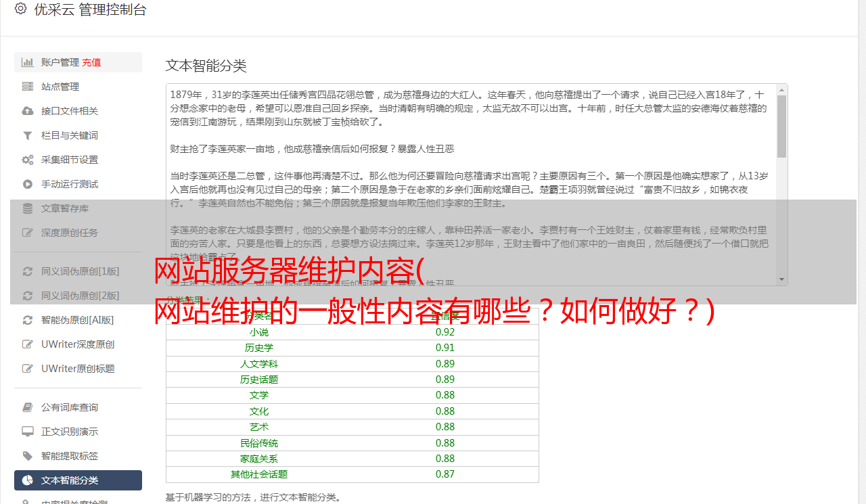Click the 文化 category cell

point(259,411)
